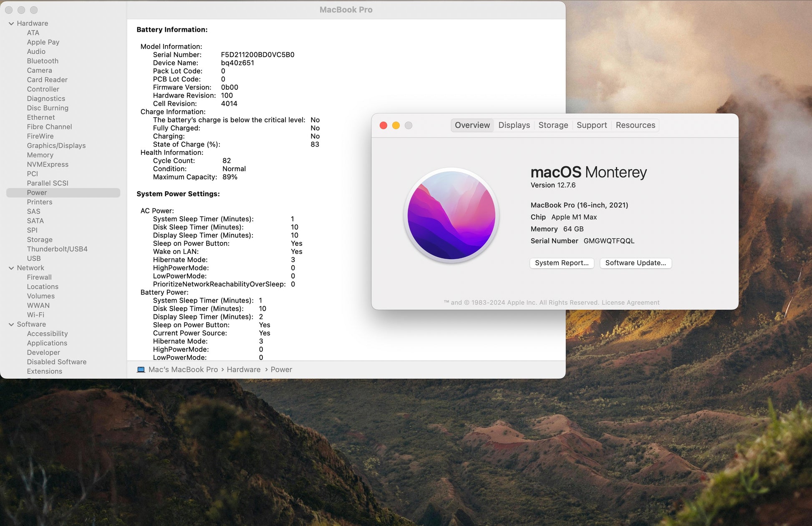
Task: Open the Storage tab
Action: point(553,125)
